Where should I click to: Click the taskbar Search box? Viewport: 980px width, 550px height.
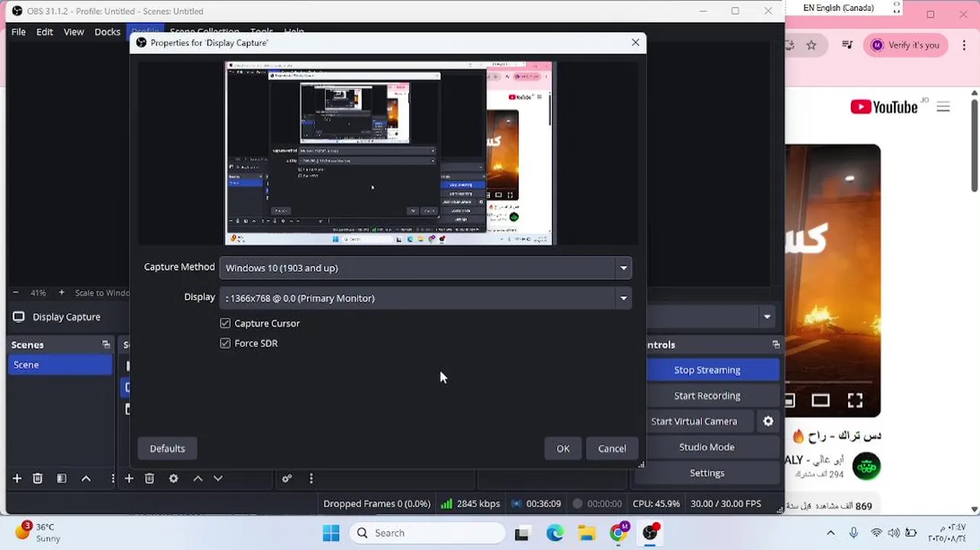click(x=427, y=533)
